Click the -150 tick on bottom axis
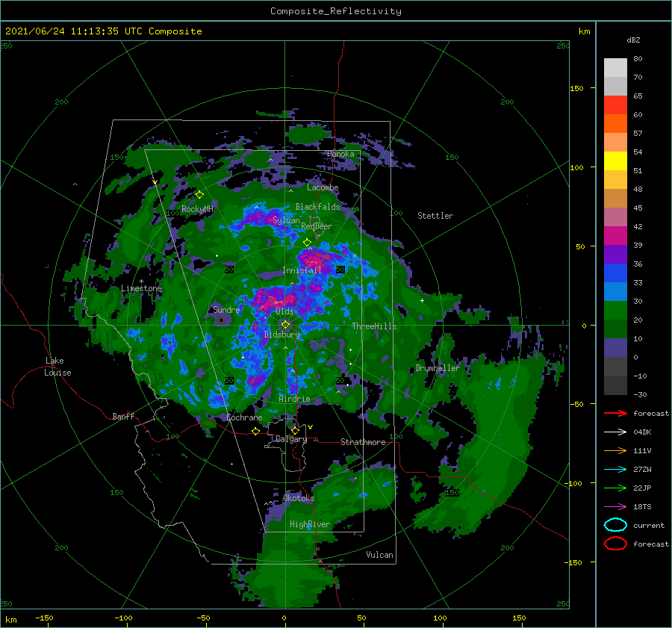The image size is (672, 628). click(44, 618)
